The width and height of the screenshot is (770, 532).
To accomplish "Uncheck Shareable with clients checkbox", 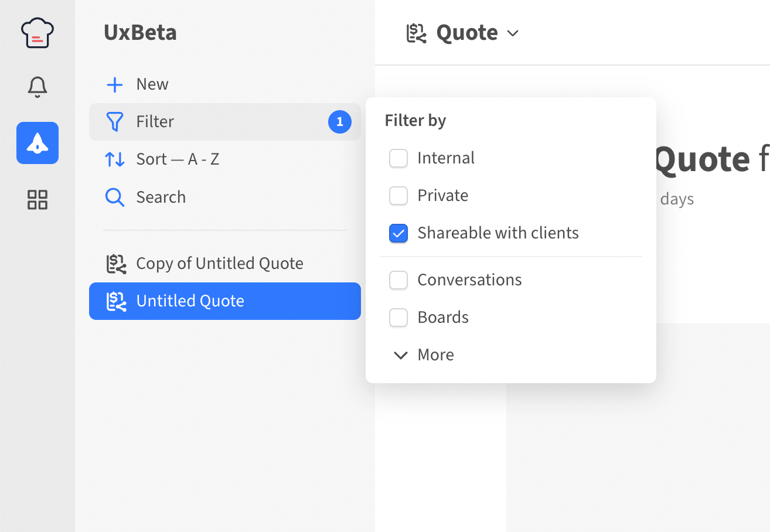I will 398,233.
